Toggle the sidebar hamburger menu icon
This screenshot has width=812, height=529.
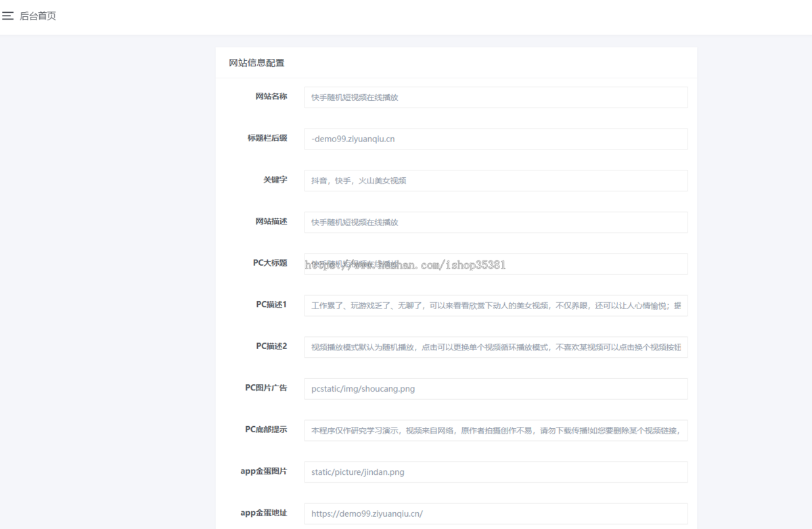coord(7,16)
